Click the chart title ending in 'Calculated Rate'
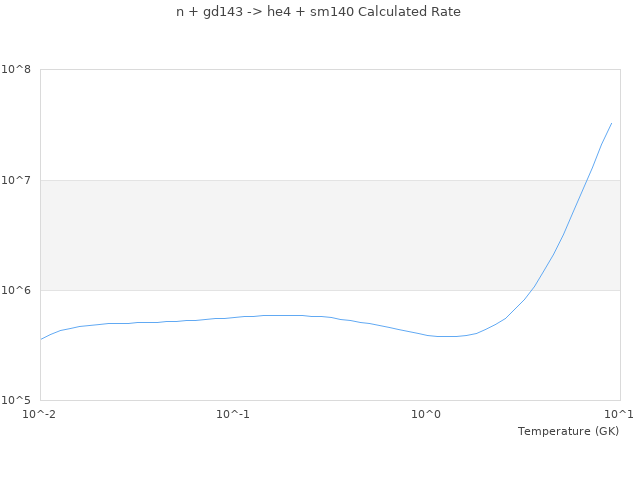640x480 pixels. point(318,12)
